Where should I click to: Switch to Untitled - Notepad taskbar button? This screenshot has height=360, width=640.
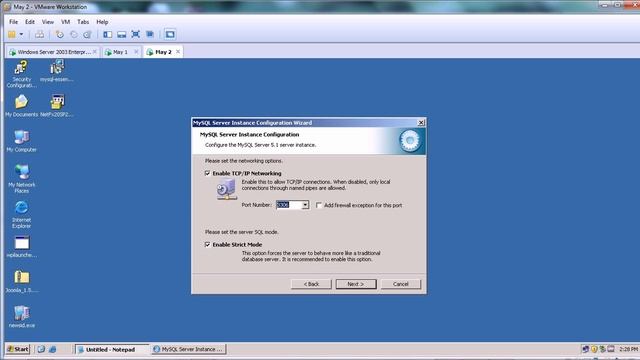coord(111,349)
